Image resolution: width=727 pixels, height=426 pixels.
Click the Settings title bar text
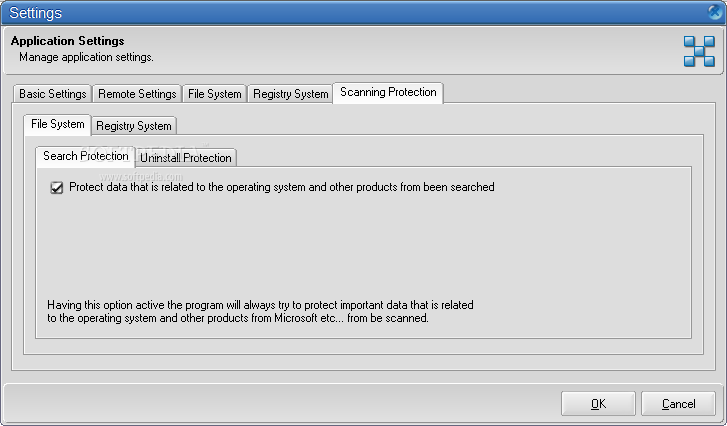[35, 13]
